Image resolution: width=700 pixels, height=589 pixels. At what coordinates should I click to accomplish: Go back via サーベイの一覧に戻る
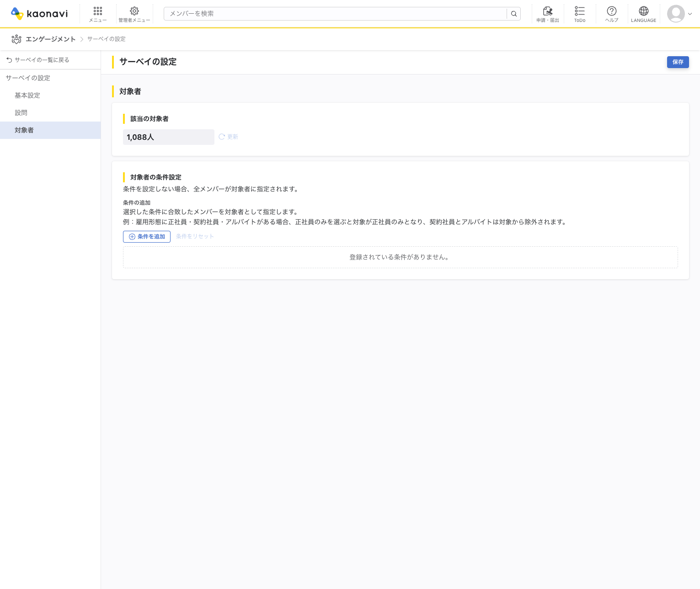point(38,60)
